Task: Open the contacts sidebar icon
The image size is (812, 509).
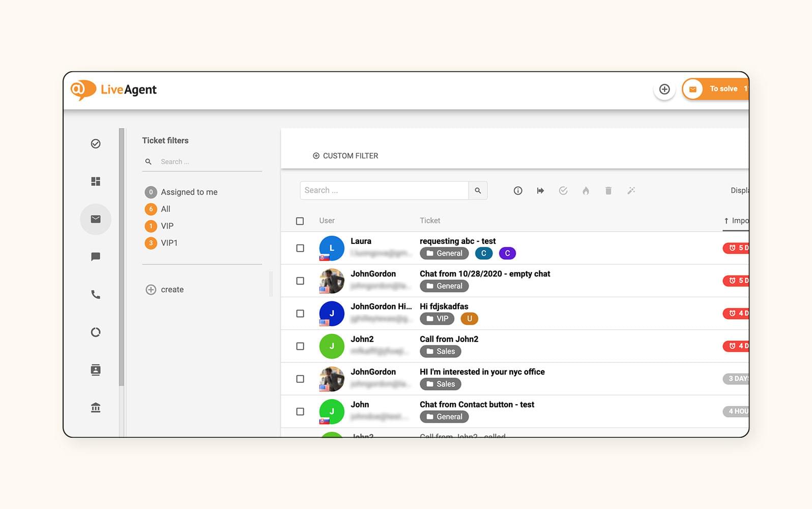Action: coord(96,370)
